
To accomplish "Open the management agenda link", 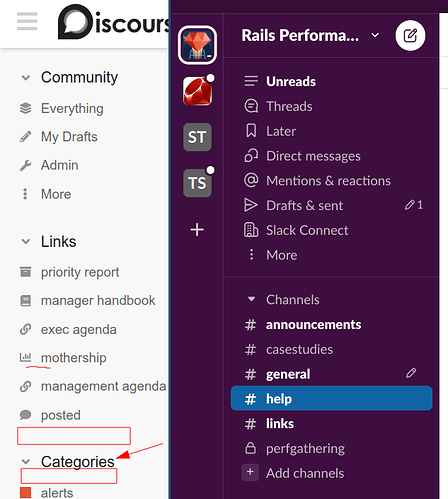I will click(x=103, y=387).
